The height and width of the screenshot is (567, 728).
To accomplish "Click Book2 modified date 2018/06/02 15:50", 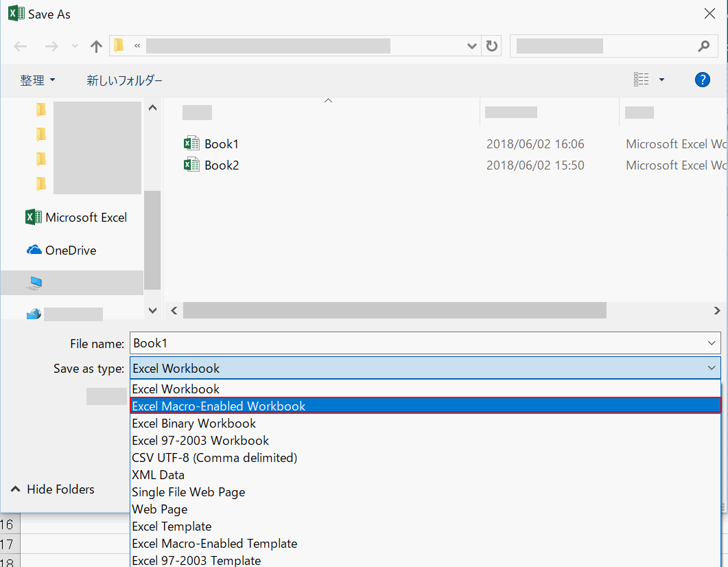I will [535, 165].
